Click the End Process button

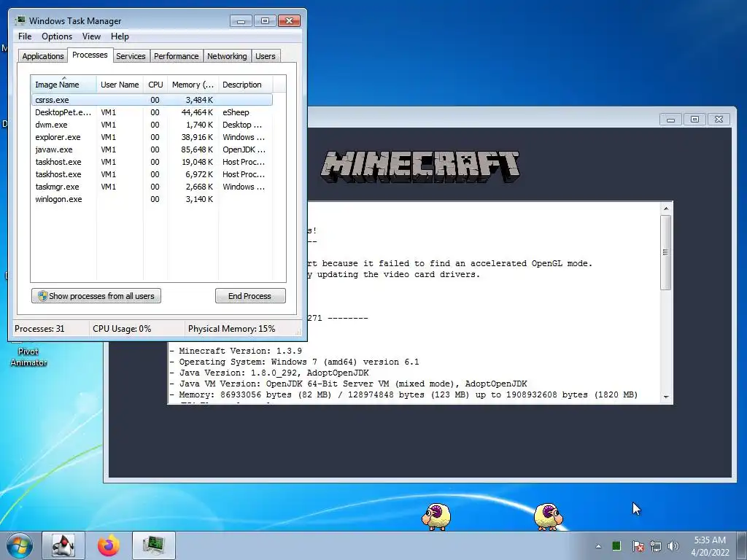(250, 296)
